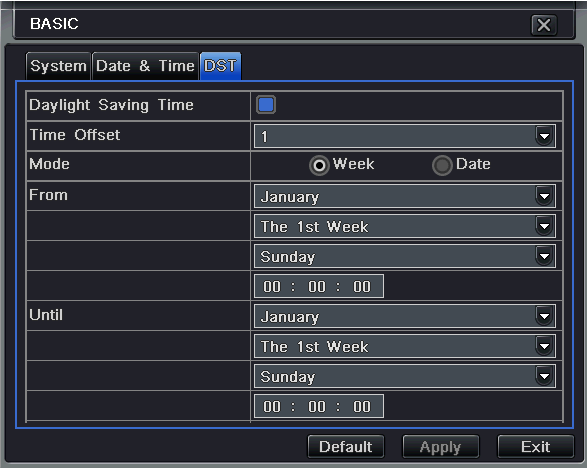Toggle the Daylight Saving Time checkbox

(x=266, y=104)
